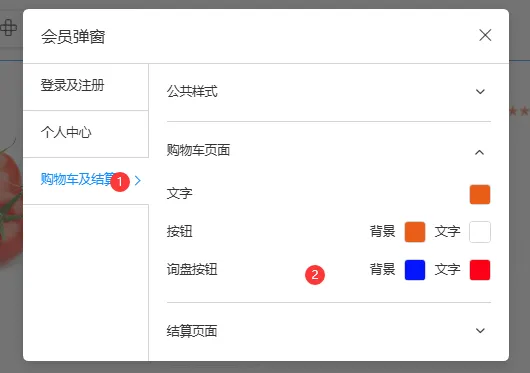The height and width of the screenshot is (373, 530).
Task: Click the 会员弹窗 dialog title
Action: (x=73, y=36)
